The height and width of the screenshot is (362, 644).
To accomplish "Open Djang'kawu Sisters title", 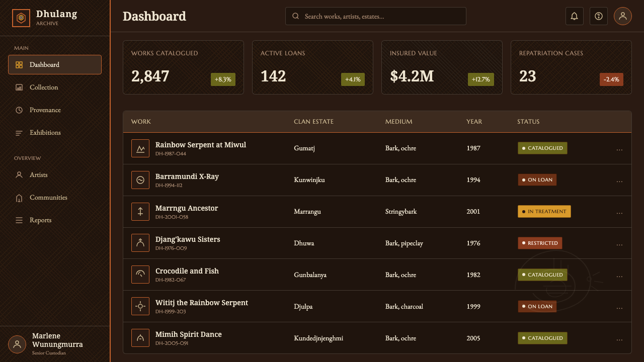I will (x=188, y=239).
